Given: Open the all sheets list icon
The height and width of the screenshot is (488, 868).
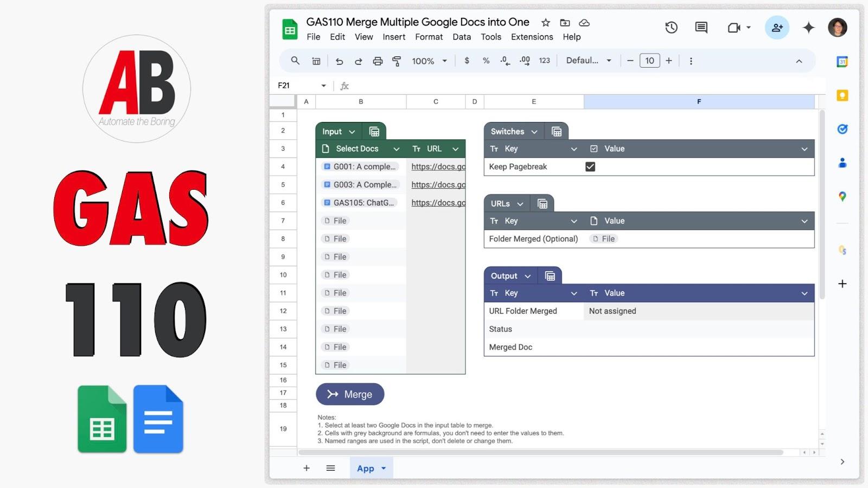Looking at the screenshot, I should pyautogui.click(x=330, y=468).
